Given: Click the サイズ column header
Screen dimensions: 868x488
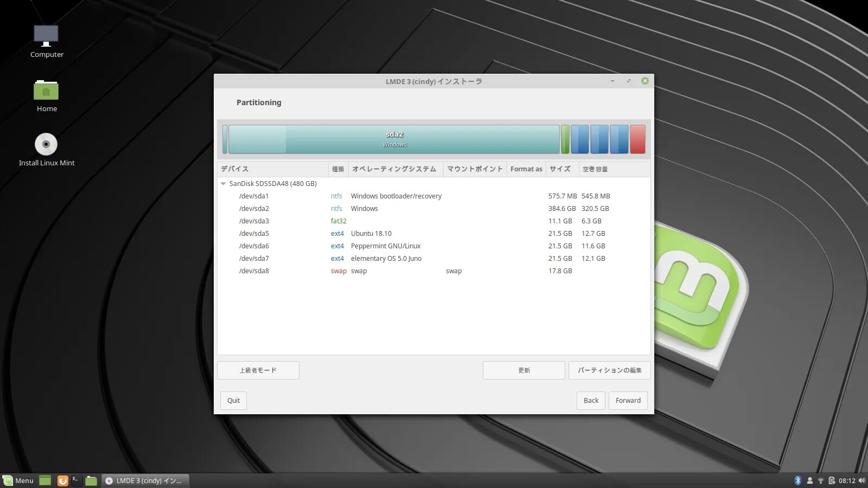Looking at the screenshot, I should tap(562, 169).
